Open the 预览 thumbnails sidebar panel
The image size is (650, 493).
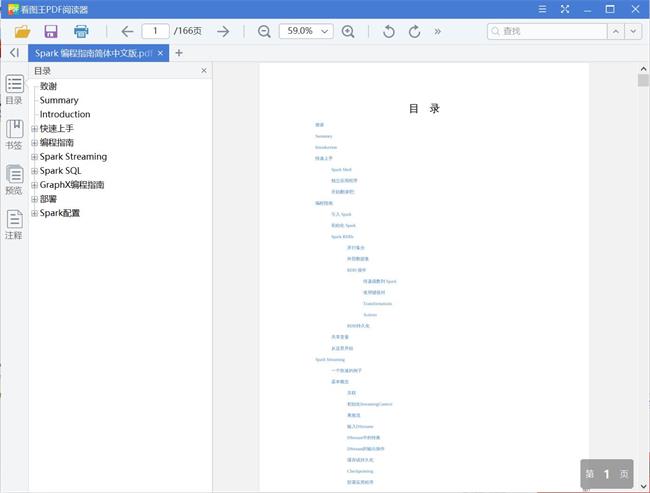[14, 180]
